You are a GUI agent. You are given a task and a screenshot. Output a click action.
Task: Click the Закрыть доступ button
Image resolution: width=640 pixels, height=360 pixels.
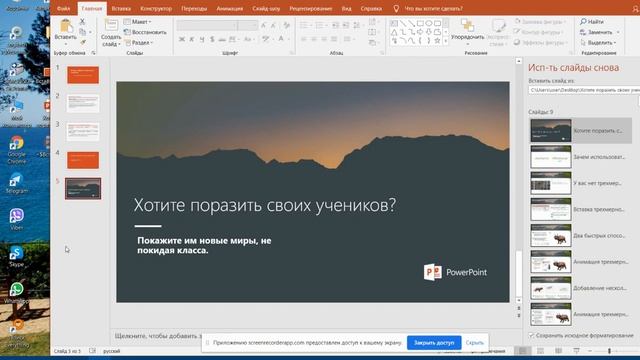click(434, 343)
